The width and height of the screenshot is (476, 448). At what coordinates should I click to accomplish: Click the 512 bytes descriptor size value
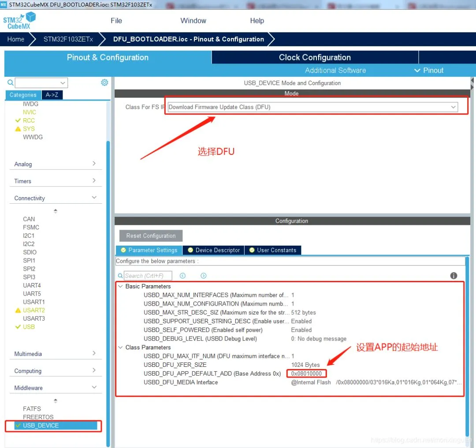point(303,313)
